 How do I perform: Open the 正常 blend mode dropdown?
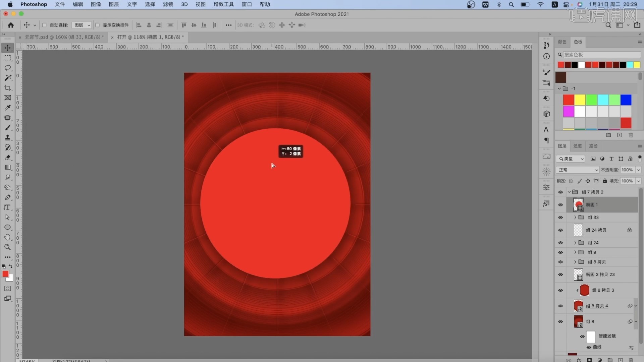[577, 170]
